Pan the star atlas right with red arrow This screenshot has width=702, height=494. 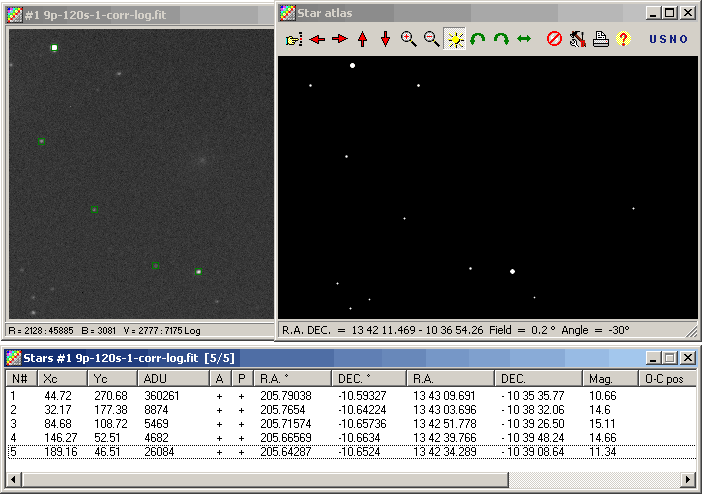pos(340,39)
